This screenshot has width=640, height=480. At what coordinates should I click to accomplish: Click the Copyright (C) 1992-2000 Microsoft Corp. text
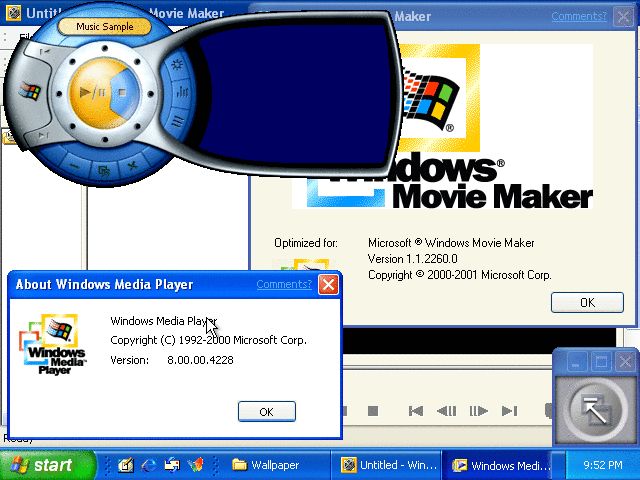[208, 340]
